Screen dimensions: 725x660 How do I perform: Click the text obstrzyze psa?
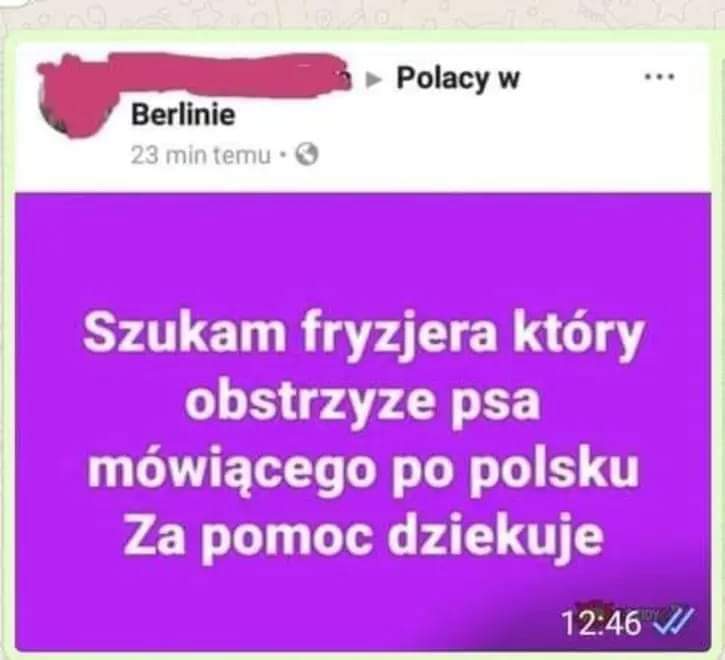[362, 403]
